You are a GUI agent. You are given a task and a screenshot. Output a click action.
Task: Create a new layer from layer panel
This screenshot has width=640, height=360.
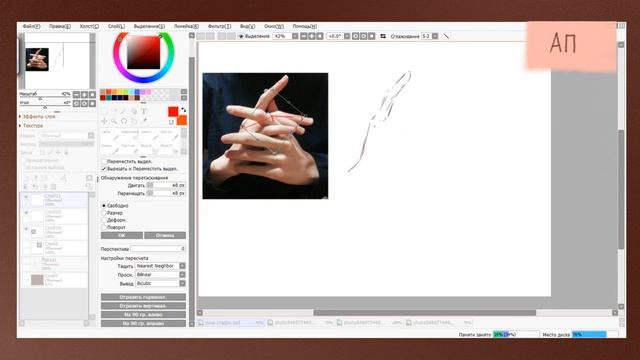tap(26, 178)
